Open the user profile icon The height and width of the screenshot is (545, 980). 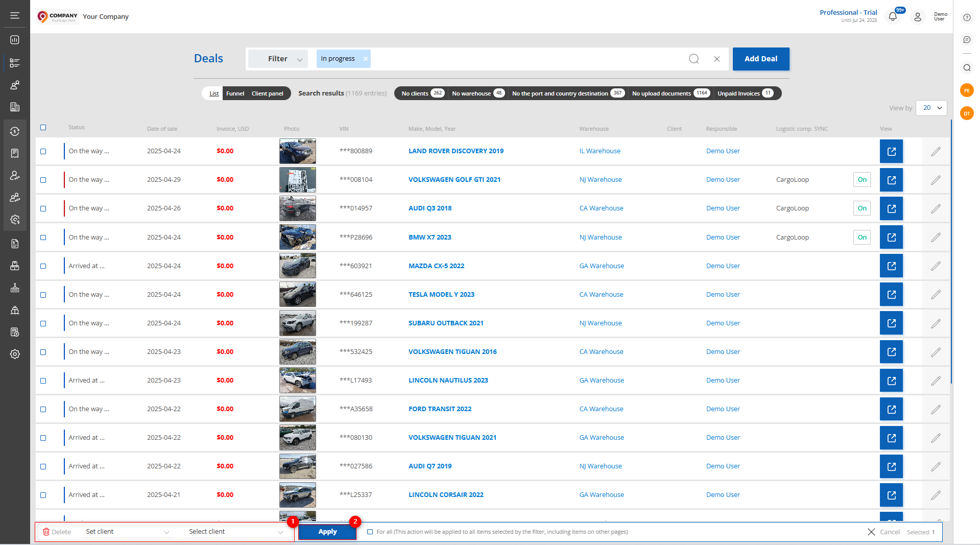tap(918, 16)
